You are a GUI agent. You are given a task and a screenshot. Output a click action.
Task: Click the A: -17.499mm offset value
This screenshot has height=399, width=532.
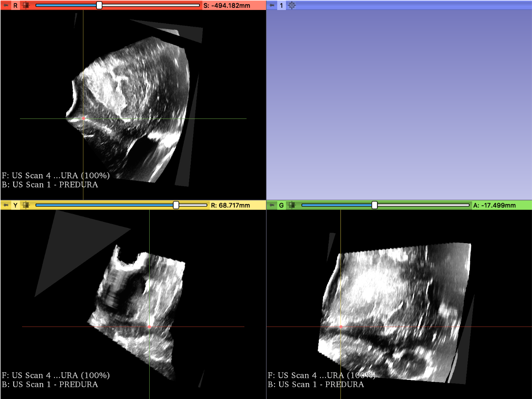[495, 205]
